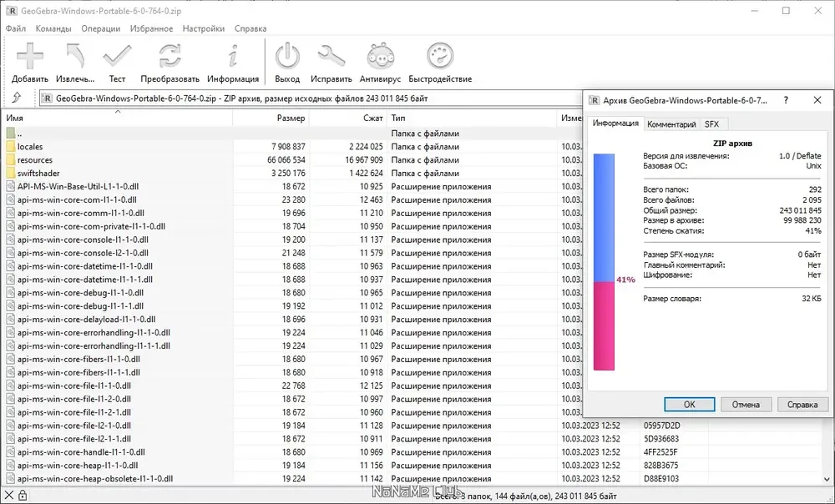
Task: Click icon of api-ms-win-core-console-l2-1-0.dll
Action: (11, 253)
